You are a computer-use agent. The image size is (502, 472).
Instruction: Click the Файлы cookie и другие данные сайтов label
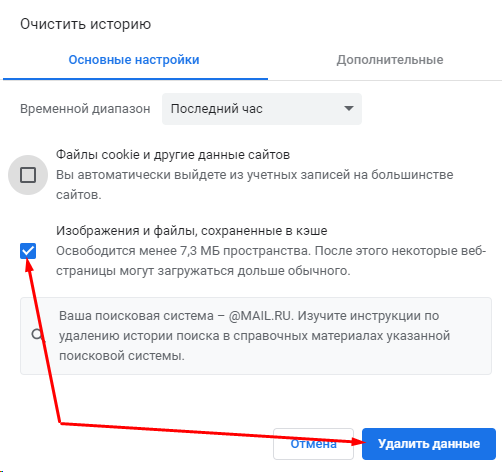coord(173,155)
